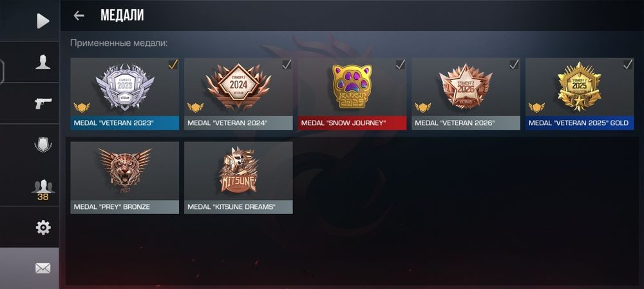Click the gold winged badge on Veteran 2026
The image size is (644, 289).
click(422, 108)
